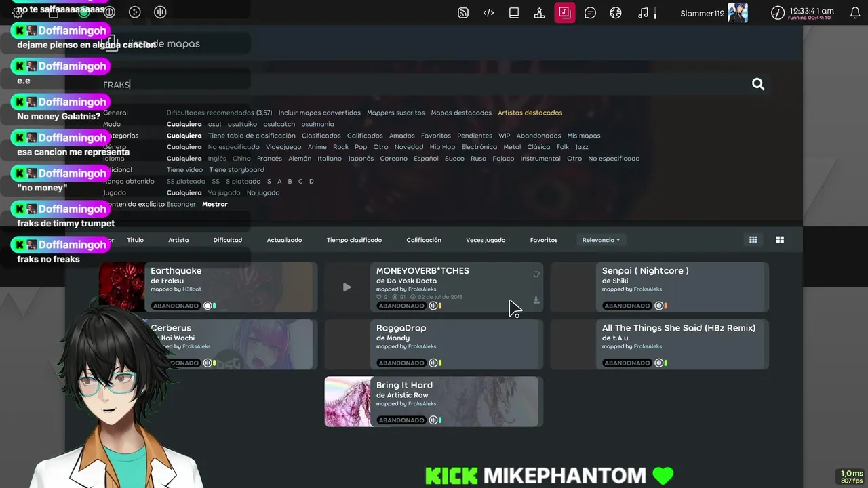
Task: Filter language to Japonés
Action: [361, 159]
